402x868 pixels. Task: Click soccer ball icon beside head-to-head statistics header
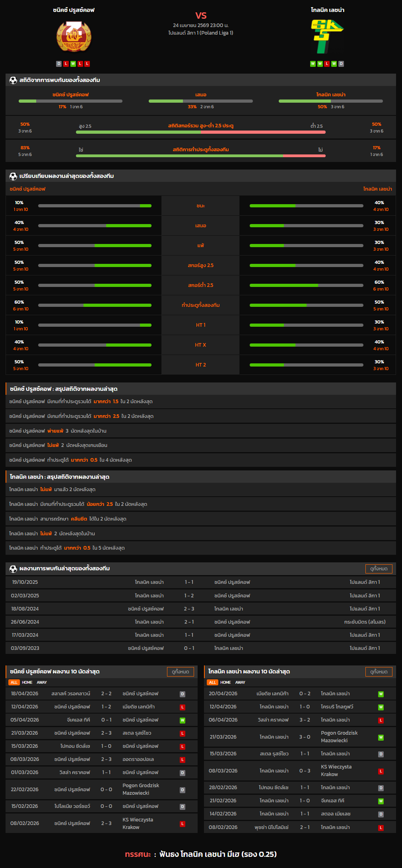pos(13,80)
